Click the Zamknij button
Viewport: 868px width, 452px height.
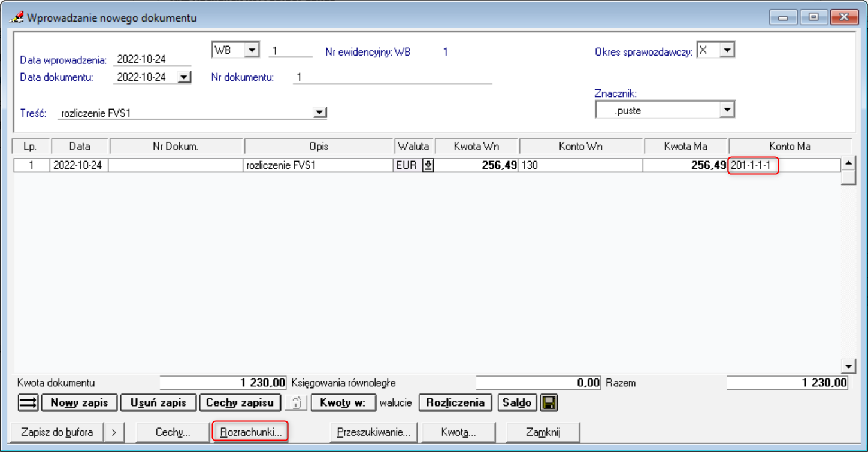click(543, 432)
